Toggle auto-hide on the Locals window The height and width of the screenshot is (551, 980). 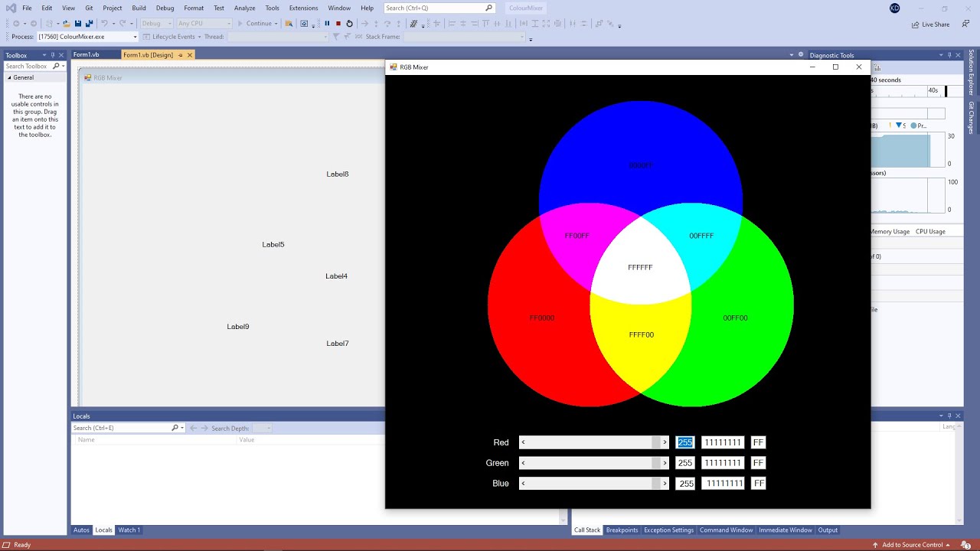click(x=948, y=416)
